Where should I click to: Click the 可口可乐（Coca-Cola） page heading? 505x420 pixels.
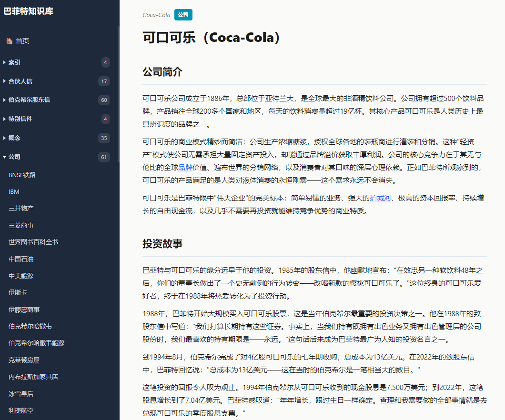212,38
